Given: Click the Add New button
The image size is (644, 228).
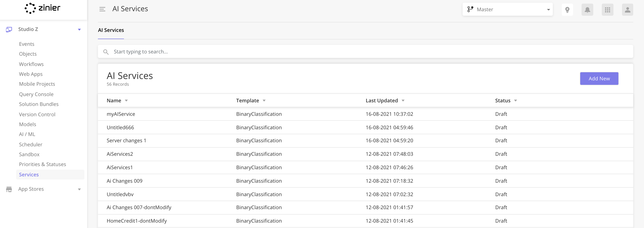Looking at the screenshot, I should coord(599,78).
